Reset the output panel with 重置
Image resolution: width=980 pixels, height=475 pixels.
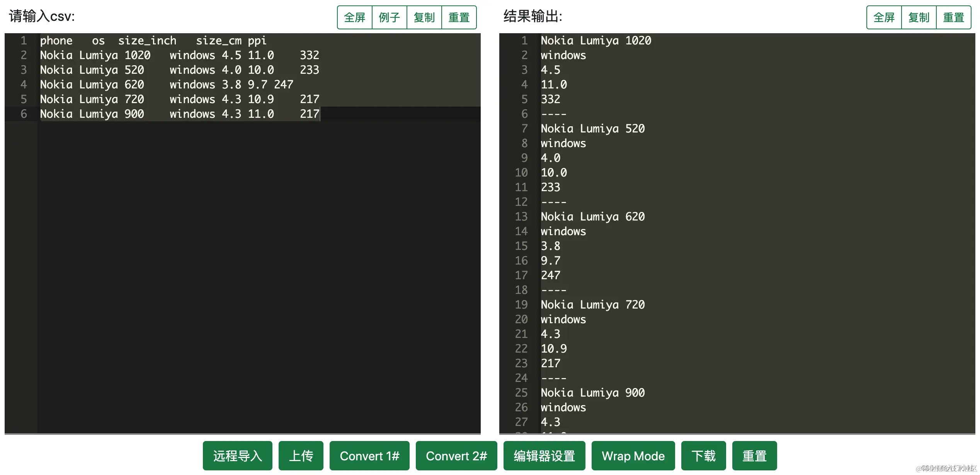point(954,17)
